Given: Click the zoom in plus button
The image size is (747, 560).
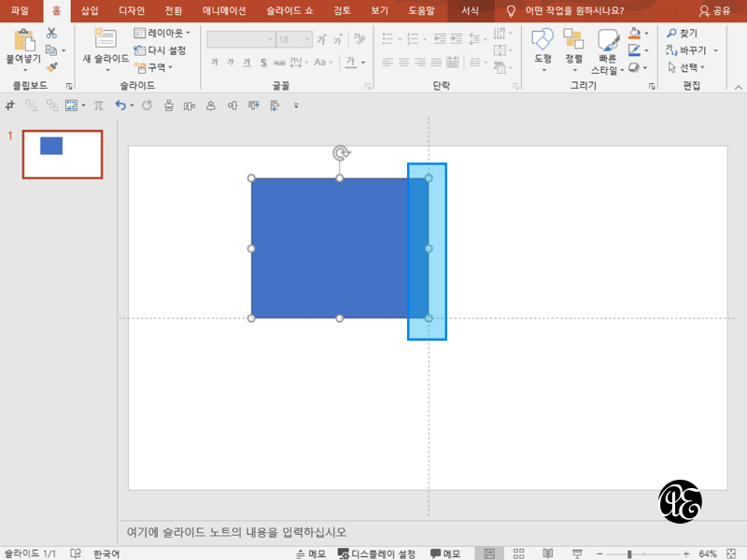Looking at the screenshot, I should [686, 553].
